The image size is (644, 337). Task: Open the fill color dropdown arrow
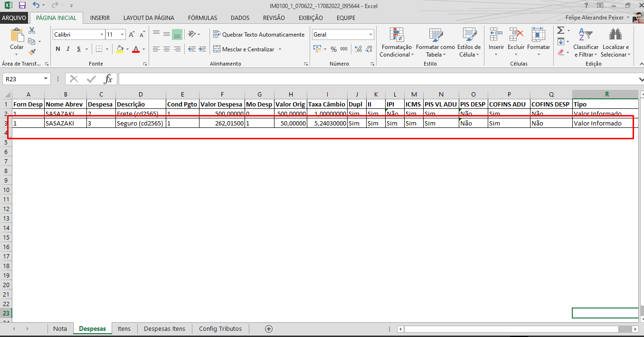coord(127,49)
